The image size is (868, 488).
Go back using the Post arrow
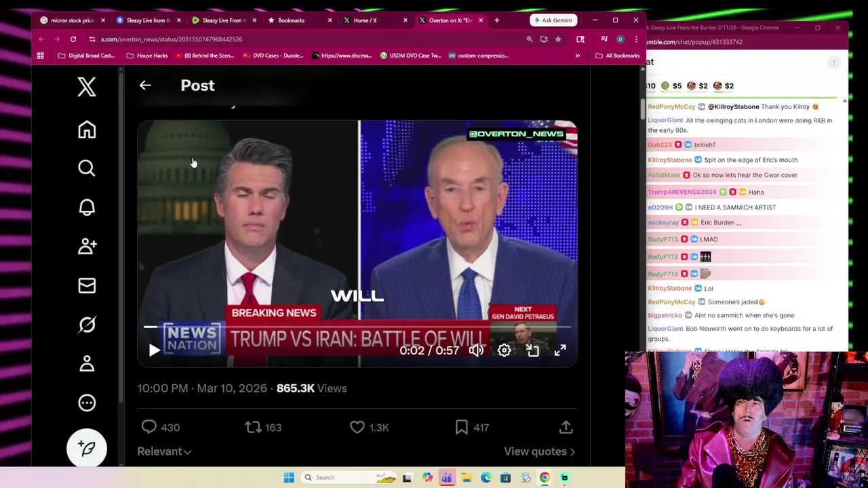145,85
